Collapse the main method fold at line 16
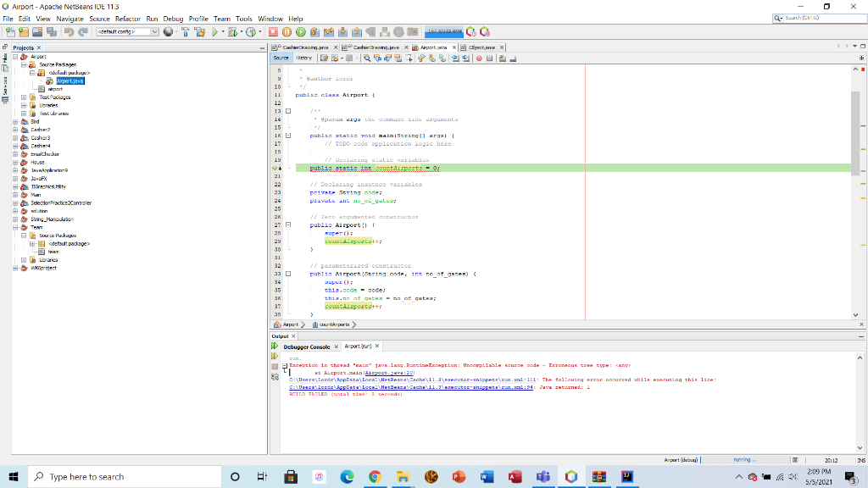The width and height of the screenshot is (868, 488). coord(288,136)
